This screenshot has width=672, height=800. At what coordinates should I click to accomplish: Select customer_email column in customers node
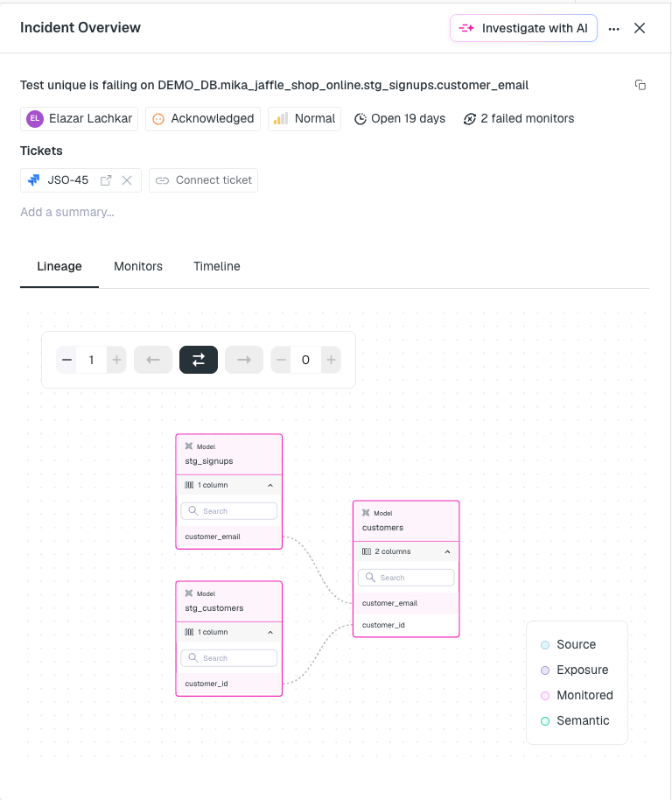point(406,603)
